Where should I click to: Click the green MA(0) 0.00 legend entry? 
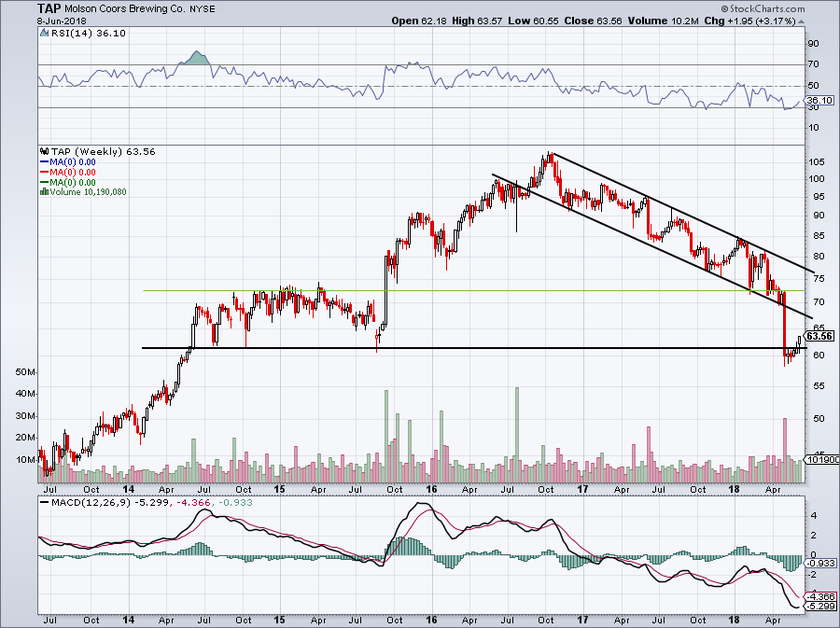[68, 183]
